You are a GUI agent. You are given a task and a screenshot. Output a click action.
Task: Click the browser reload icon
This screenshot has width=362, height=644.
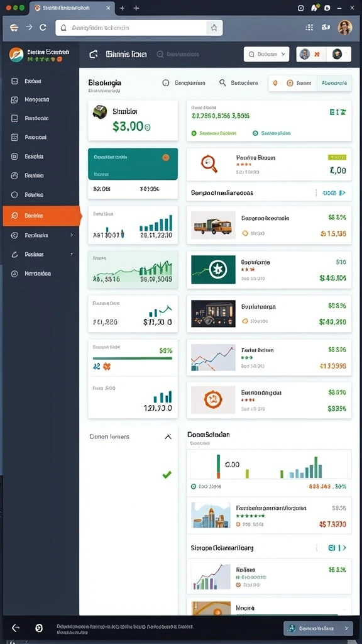(x=43, y=28)
